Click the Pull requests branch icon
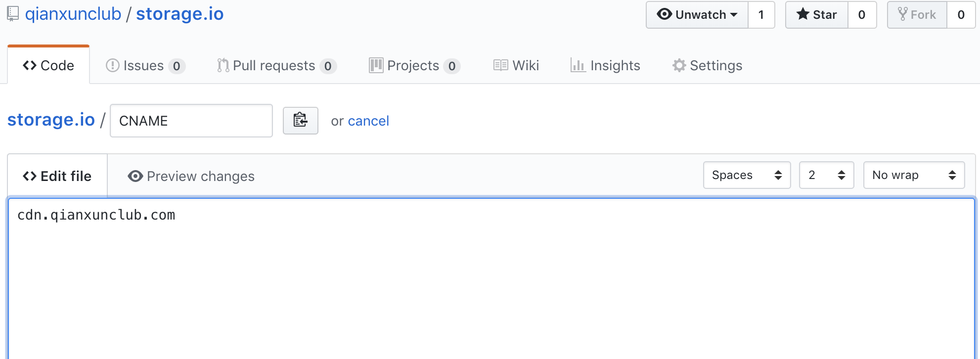Viewport: 980px width, 359px height. 223,65
